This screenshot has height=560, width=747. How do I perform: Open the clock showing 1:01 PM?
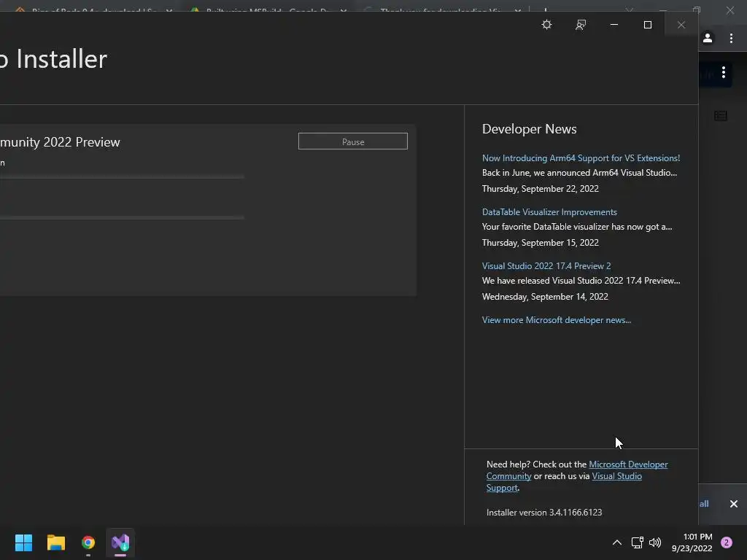click(692, 542)
